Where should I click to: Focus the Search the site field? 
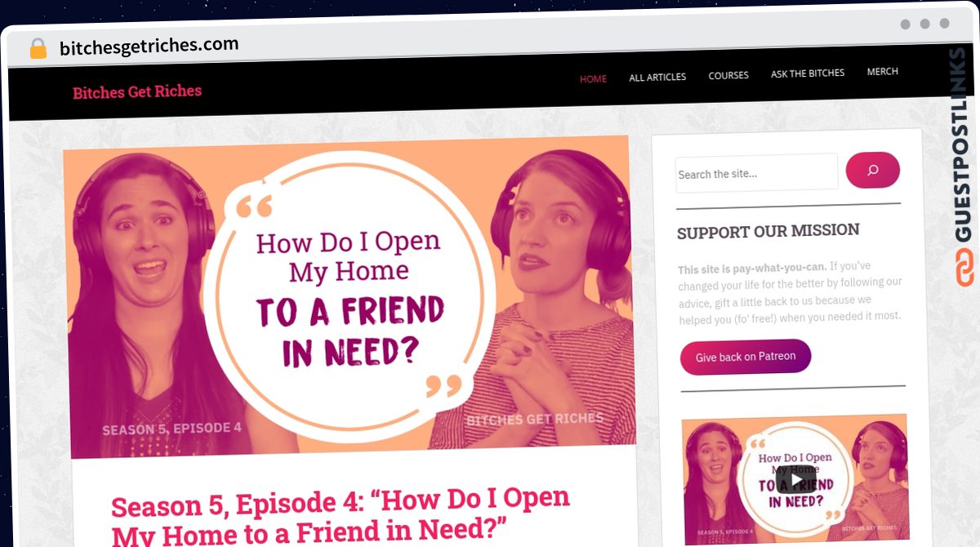[x=756, y=173]
